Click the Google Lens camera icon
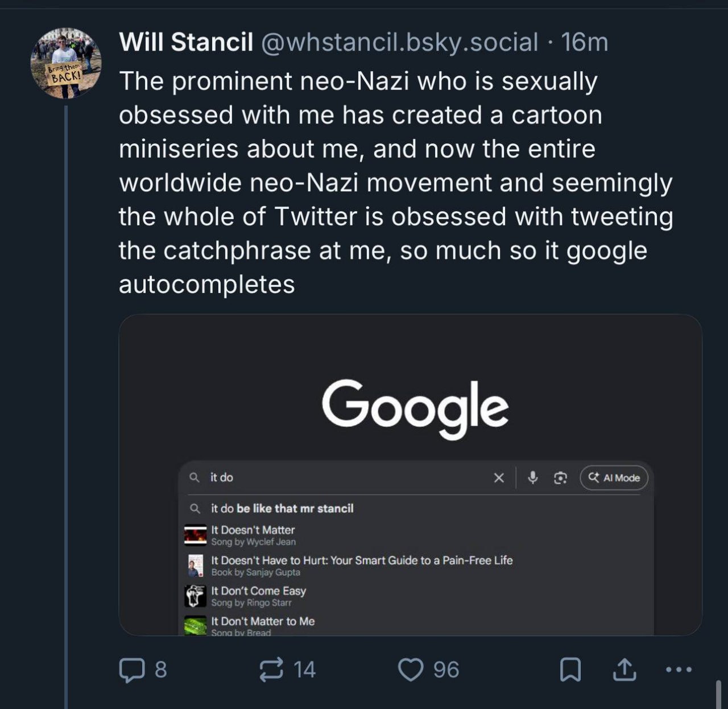Viewport: 728px width, 709px height. [560, 478]
